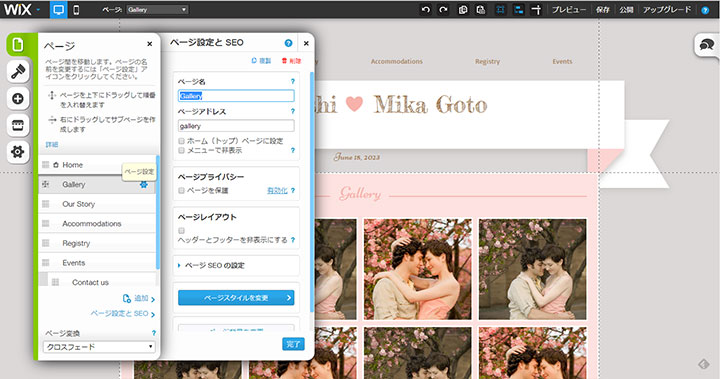720x379 pixels.
Task: Click help icon beside ページ変換
Action: click(154, 333)
